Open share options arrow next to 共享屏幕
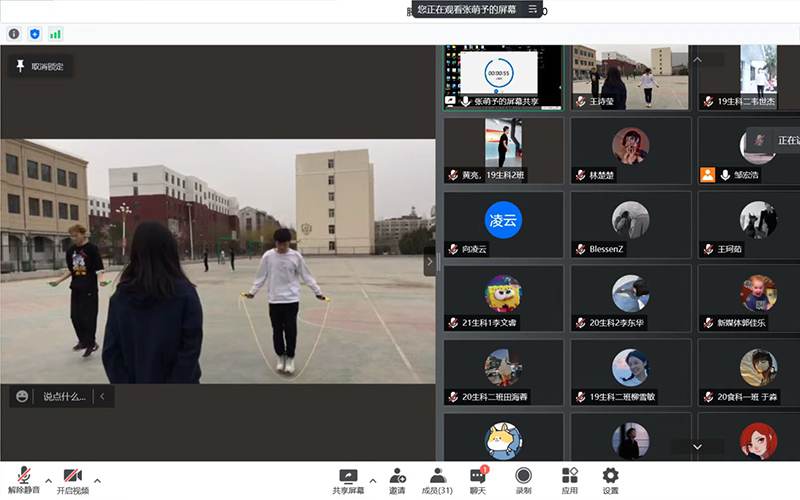 pyautogui.click(x=373, y=481)
